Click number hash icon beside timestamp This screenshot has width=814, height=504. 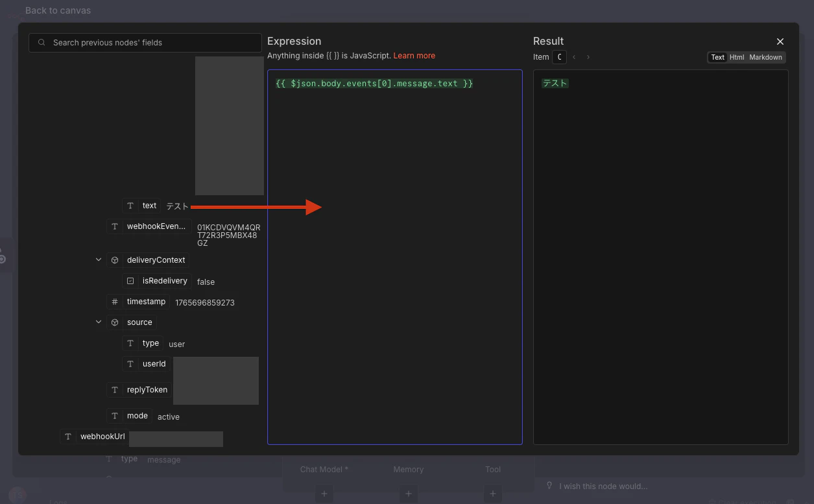(115, 302)
